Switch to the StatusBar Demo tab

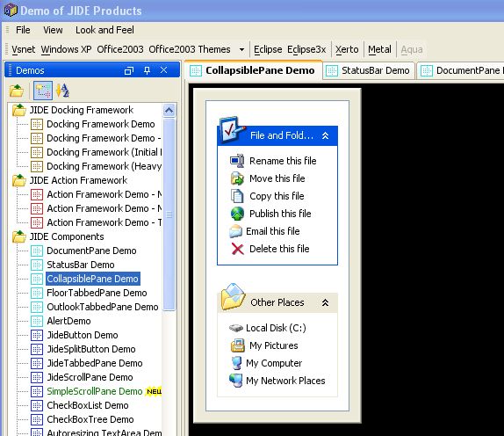[369, 70]
